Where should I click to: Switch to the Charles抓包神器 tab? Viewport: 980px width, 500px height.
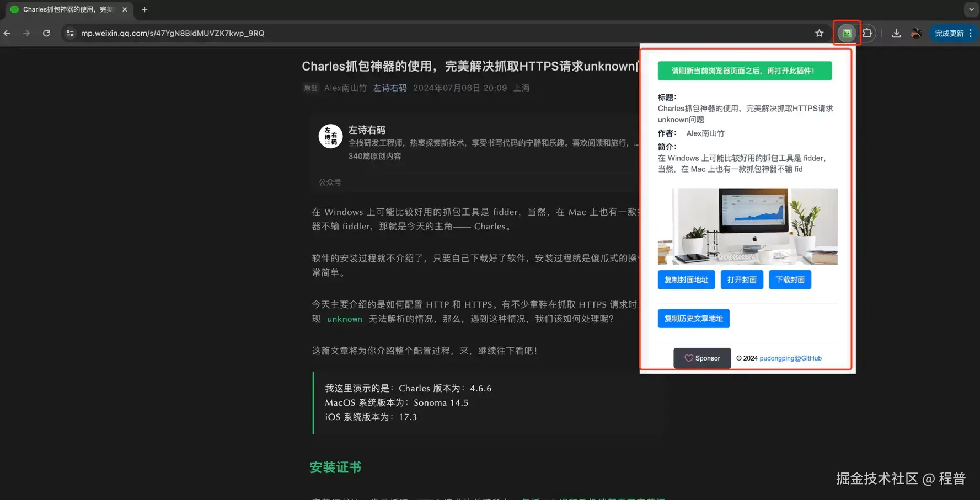66,9
